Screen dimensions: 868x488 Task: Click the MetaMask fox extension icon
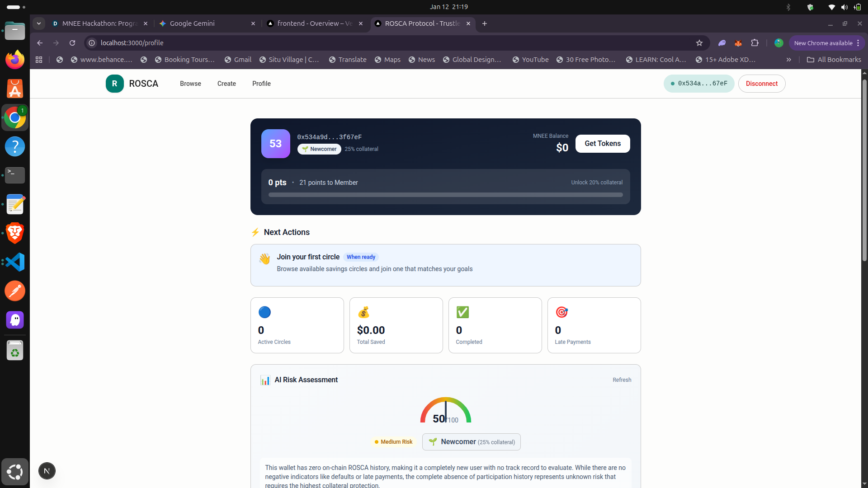738,43
